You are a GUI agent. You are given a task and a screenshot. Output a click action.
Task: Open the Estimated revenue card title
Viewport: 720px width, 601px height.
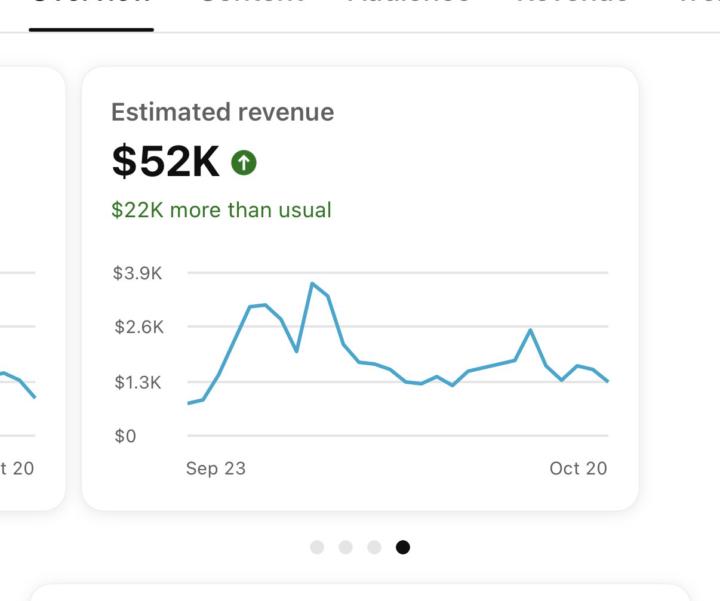tap(223, 112)
